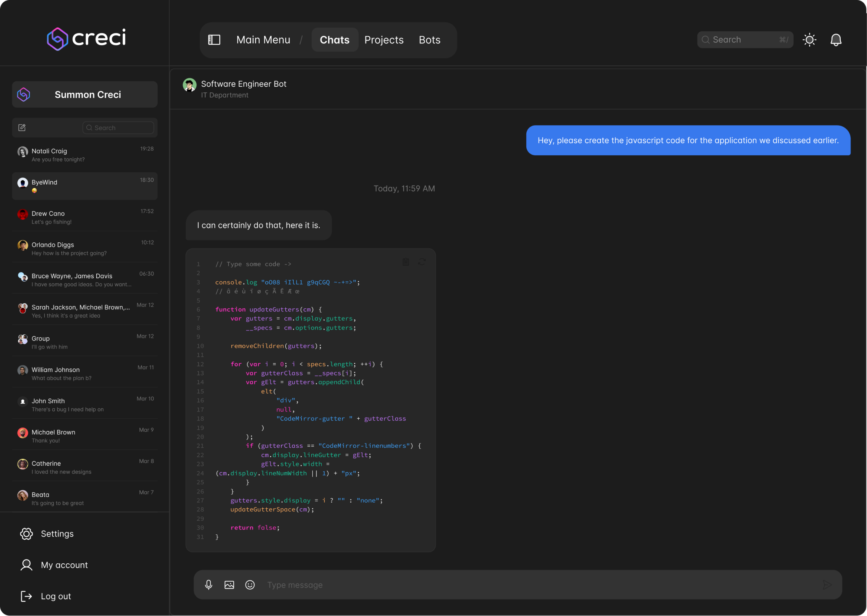The width and height of the screenshot is (867, 616).
Task: Switch to the Bots tab
Action: click(429, 40)
